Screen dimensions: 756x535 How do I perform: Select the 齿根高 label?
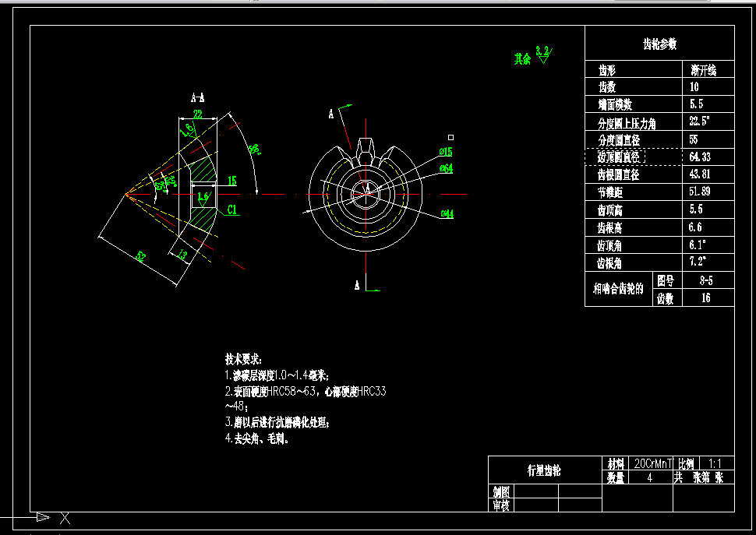coord(610,227)
